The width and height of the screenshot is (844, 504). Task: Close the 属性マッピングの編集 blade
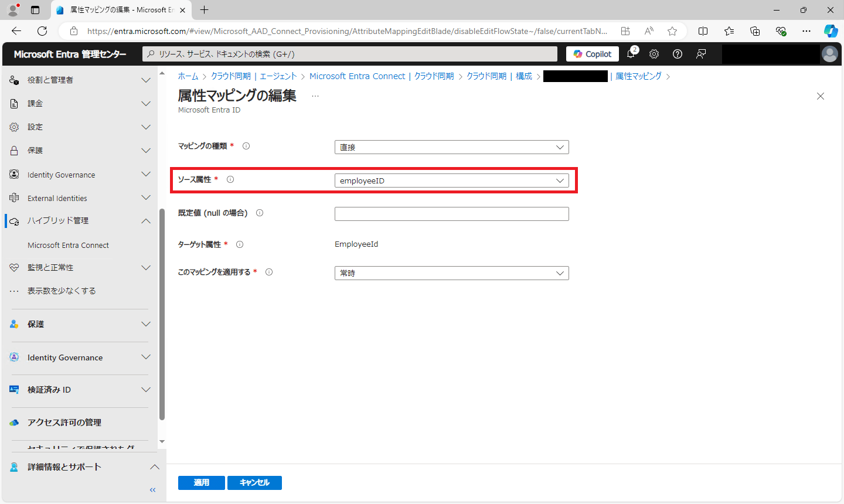[821, 96]
